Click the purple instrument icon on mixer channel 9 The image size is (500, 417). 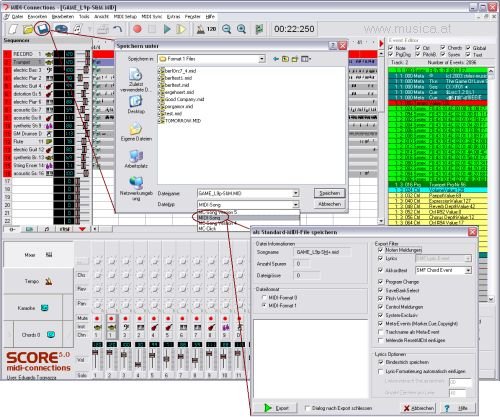(226, 327)
